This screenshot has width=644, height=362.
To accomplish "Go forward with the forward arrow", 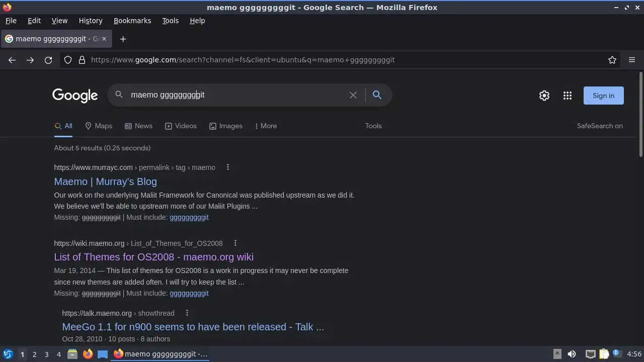I will coord(30,60).
